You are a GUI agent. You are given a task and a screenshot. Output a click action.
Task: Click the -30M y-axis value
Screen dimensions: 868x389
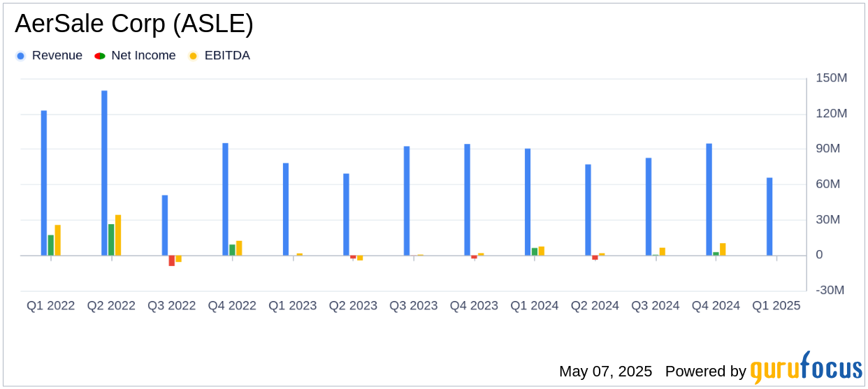point(830,291)
